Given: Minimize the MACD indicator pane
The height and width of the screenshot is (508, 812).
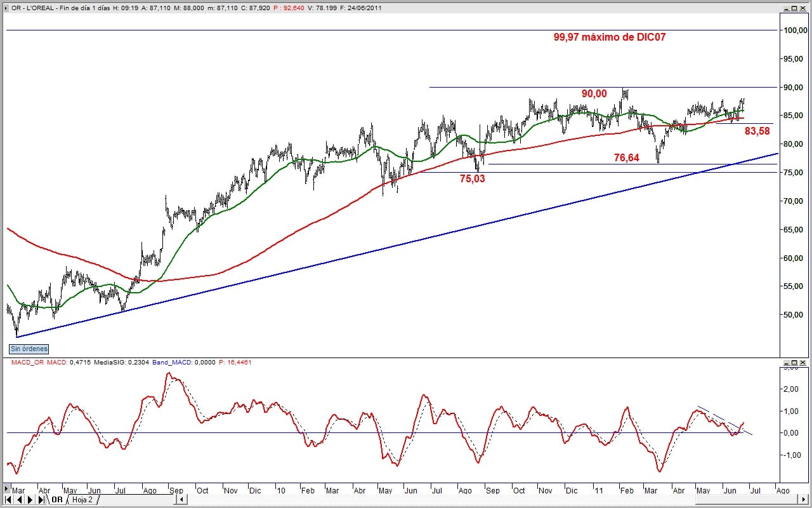Looking at the screenshot, I should pyautogui.click(x=785, y=362).
